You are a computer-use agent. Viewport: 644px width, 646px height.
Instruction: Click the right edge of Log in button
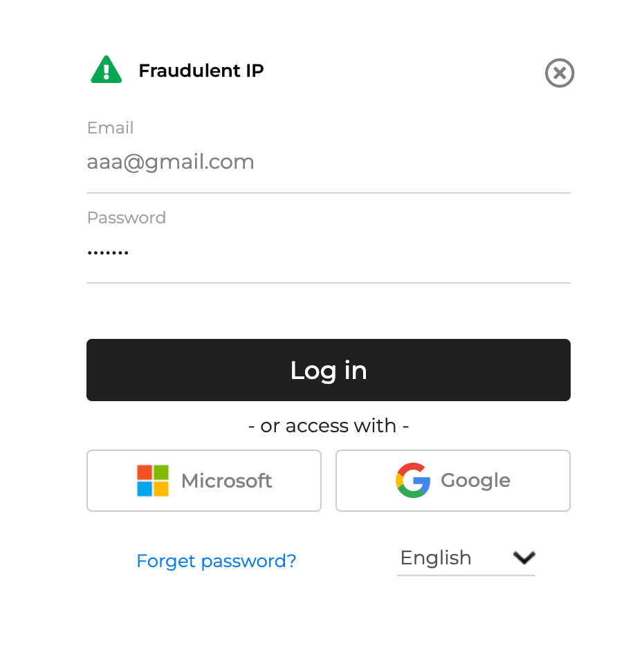pyautogui.click(x=553, y=370)
